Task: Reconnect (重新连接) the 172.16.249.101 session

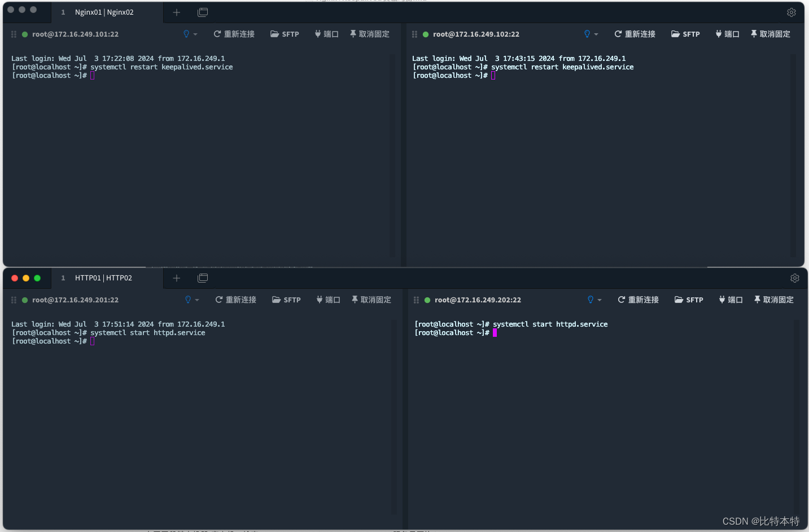Action: (x=234, y=34)
